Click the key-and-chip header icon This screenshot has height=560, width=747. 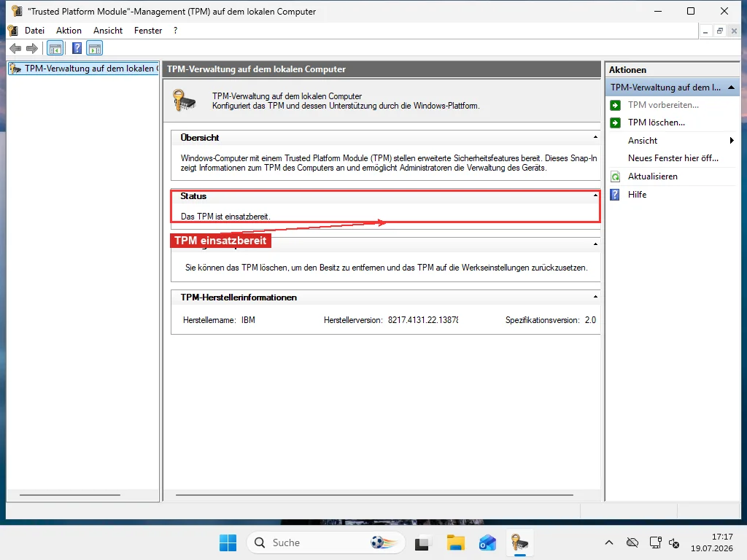pyautogui.click(x=185, y=101)
